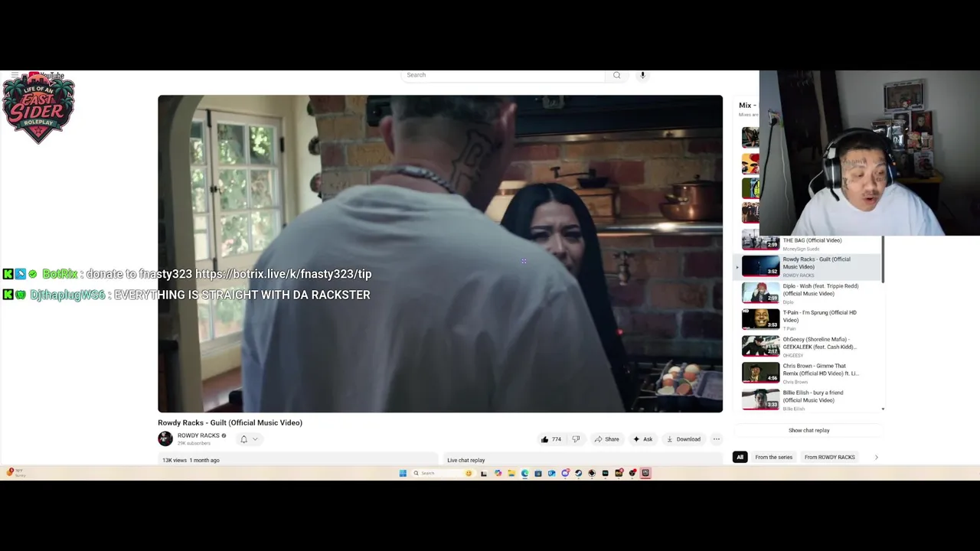
Task: Activate voice search microphone icon
Action: (642, 75)
